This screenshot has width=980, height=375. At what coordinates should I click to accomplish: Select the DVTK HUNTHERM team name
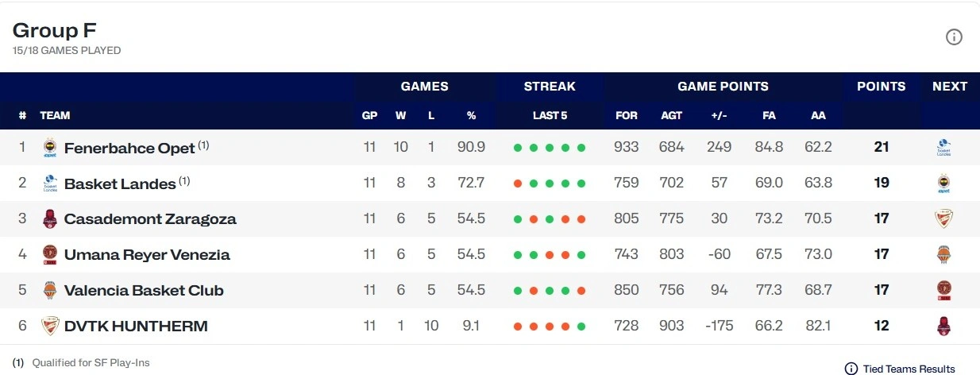[x=136, y=327]
